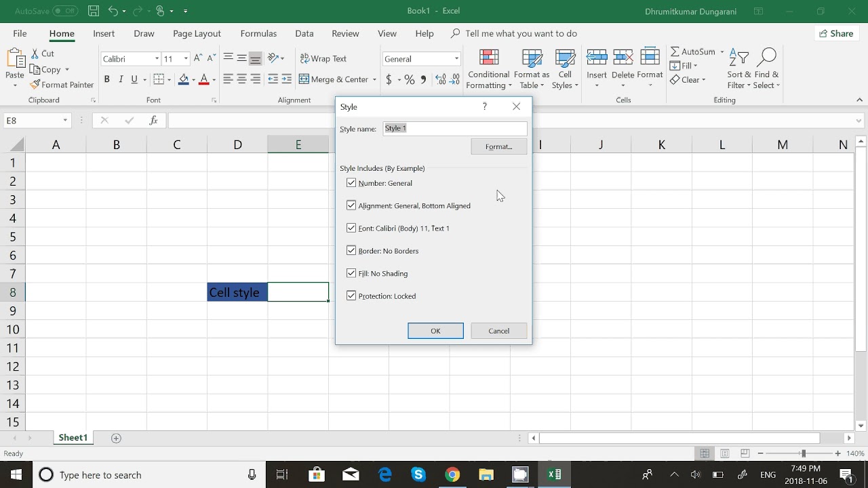The width and height of the screenshot is (868, 488).
Task: Apply Italic formatting from the ribbon
Action: click(121, 79)
